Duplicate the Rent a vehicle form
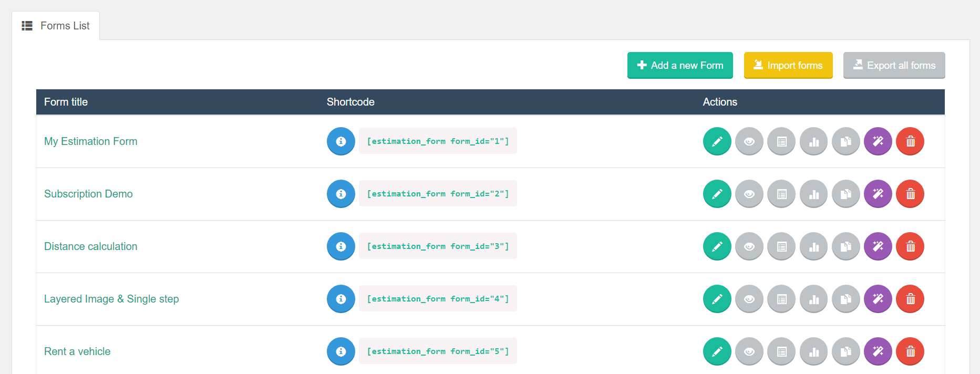 [846, 351]
